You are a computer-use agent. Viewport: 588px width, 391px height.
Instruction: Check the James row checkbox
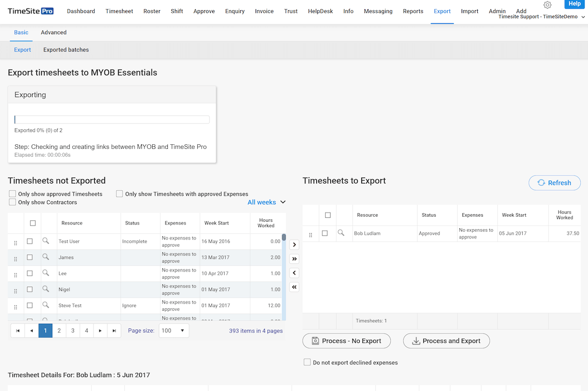(x=30, y=257)
